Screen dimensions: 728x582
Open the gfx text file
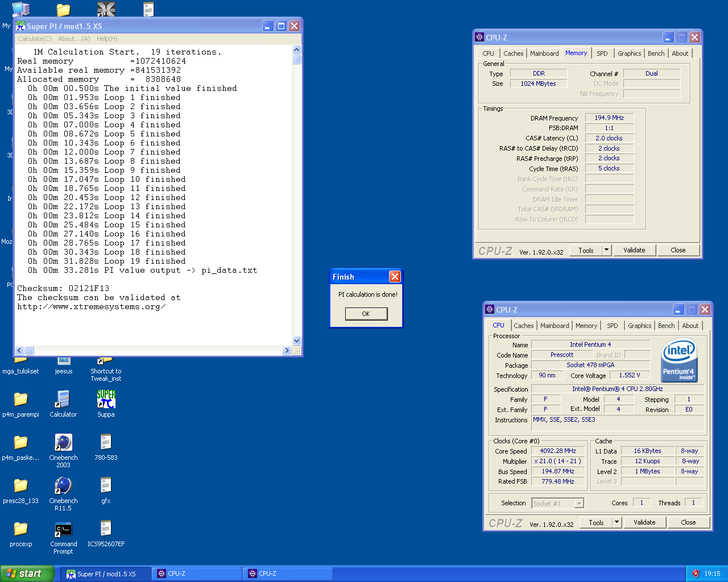(x=106, y=490)
